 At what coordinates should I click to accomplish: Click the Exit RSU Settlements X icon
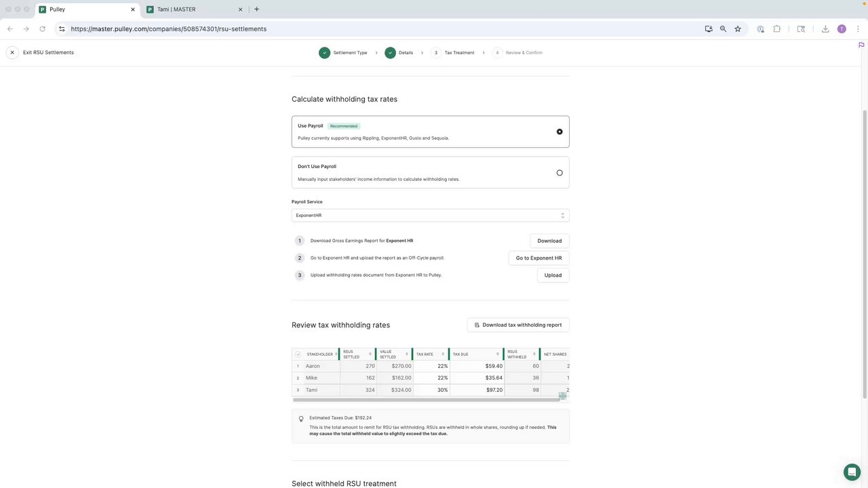coord(12,52)
